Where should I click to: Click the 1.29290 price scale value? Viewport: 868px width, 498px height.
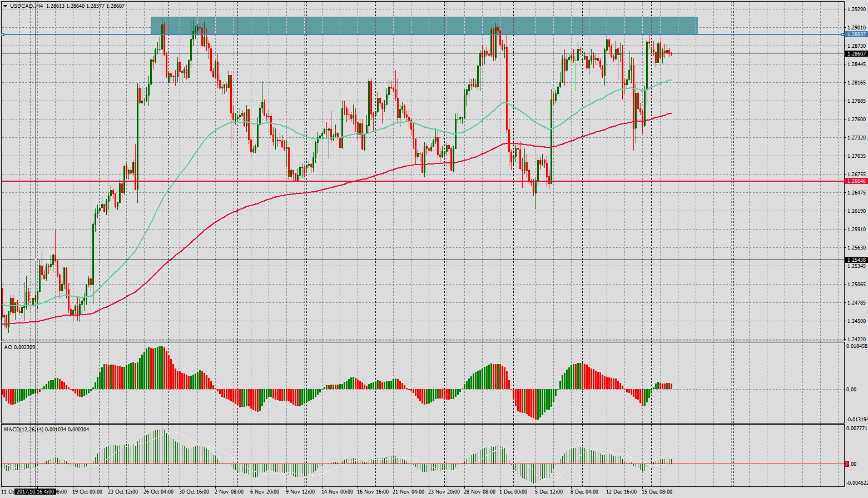(x=856, y=9)
